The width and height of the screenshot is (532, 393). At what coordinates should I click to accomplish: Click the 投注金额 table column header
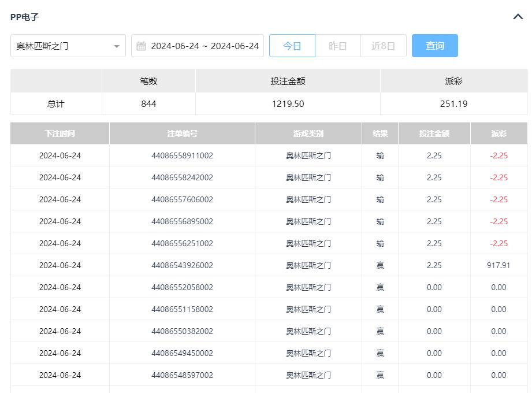tap(434, 134)
